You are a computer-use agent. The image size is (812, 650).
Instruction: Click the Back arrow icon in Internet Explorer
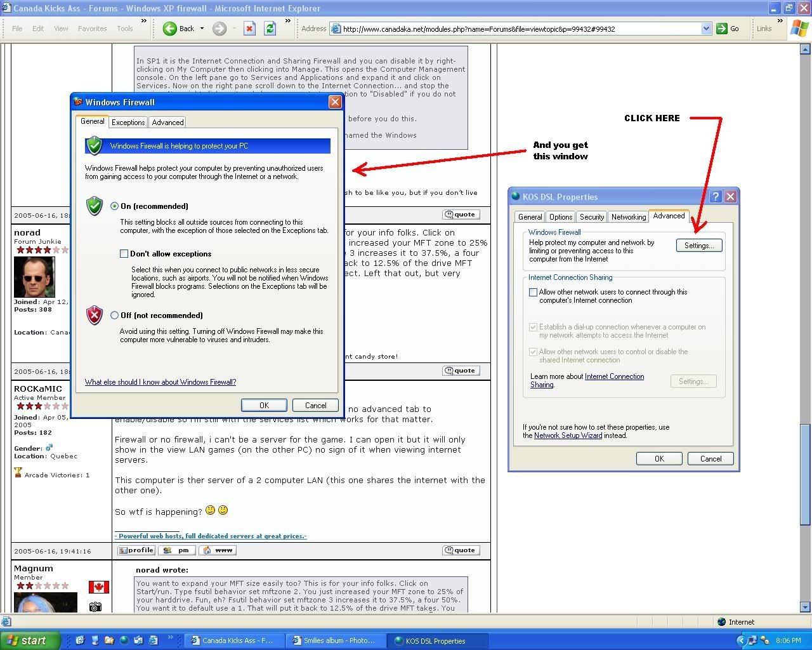(x=169, y=29)
